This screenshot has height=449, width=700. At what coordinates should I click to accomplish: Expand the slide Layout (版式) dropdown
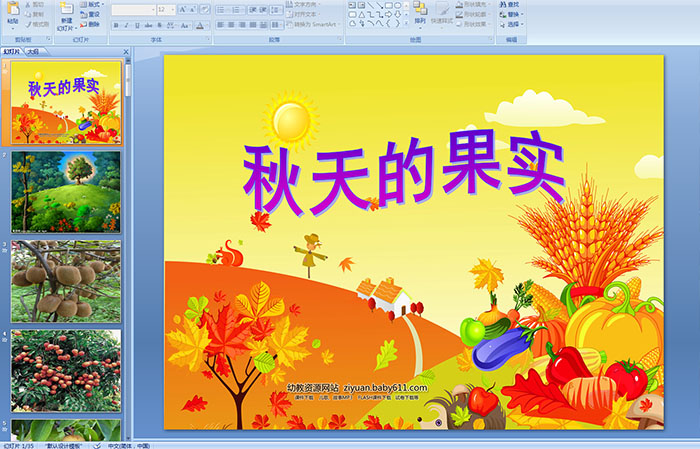pyautogui.click(x=106, y=4)
